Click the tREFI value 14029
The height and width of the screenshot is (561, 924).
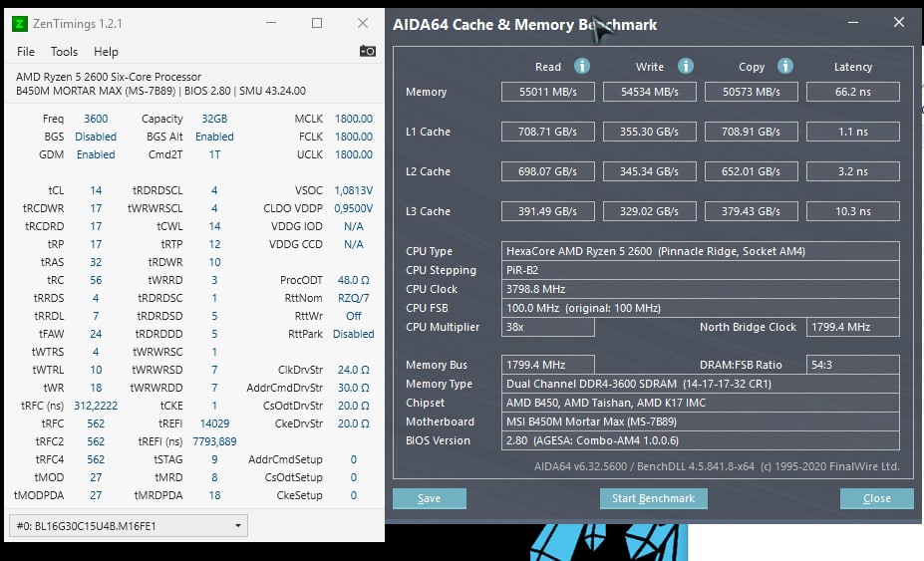click(x=214, y=423)
